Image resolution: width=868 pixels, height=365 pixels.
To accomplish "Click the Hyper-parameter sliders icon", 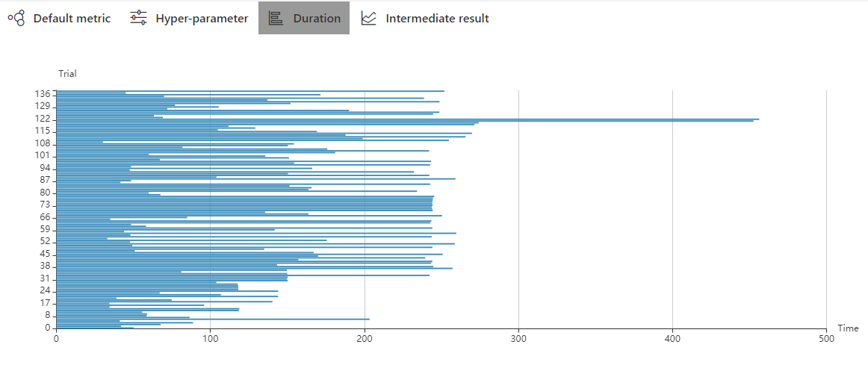I will tap(138, 18).
